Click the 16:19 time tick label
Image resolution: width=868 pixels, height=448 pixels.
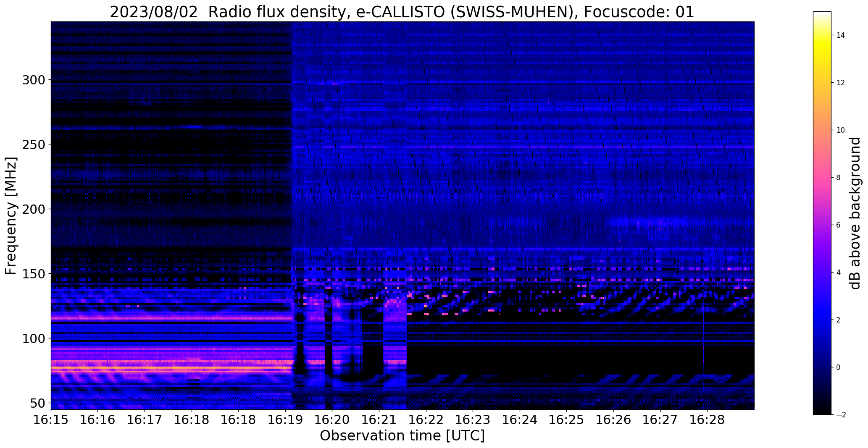click(x=285, y=420)
